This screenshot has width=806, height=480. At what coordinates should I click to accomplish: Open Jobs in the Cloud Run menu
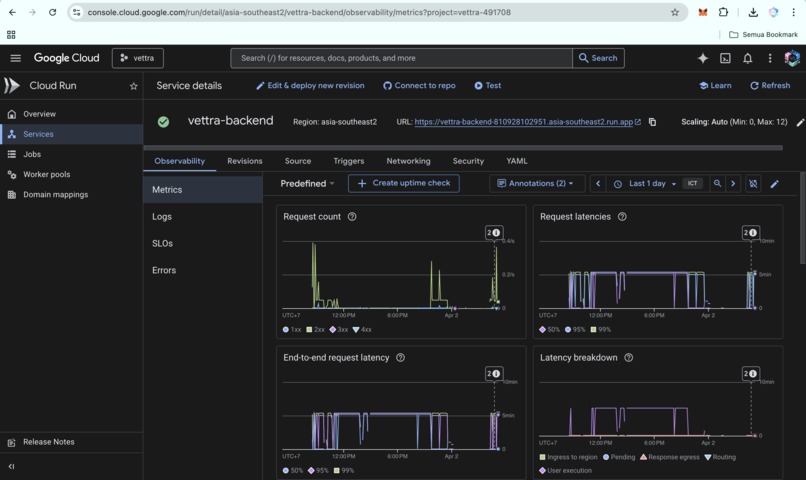71,154
